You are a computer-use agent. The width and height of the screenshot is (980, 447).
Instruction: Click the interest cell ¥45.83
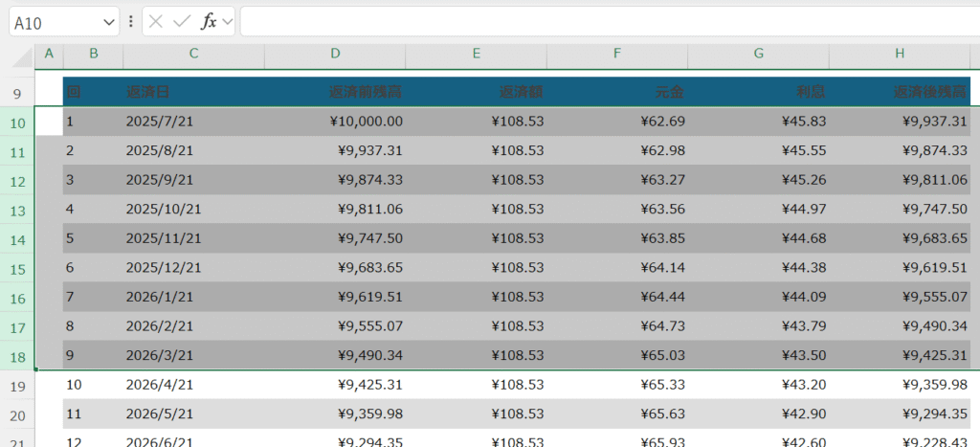(x=759, y=122)
